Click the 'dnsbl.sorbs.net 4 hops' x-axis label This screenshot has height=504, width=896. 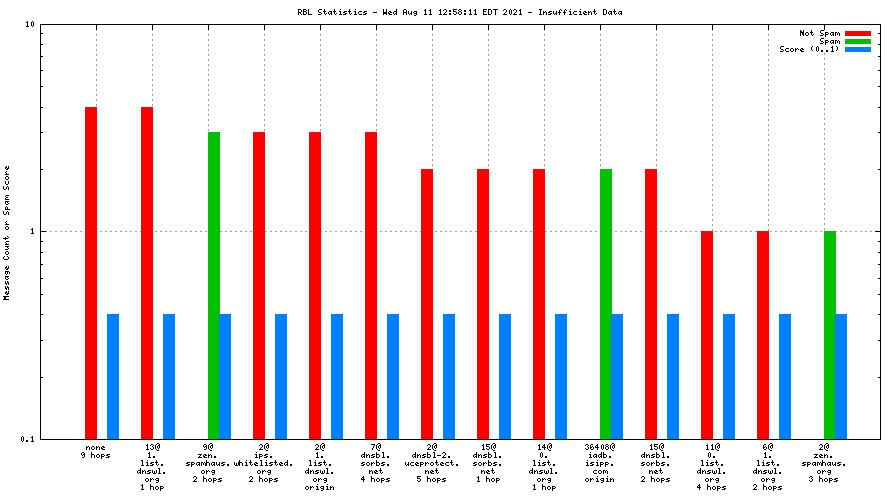(x=376, y=463)
